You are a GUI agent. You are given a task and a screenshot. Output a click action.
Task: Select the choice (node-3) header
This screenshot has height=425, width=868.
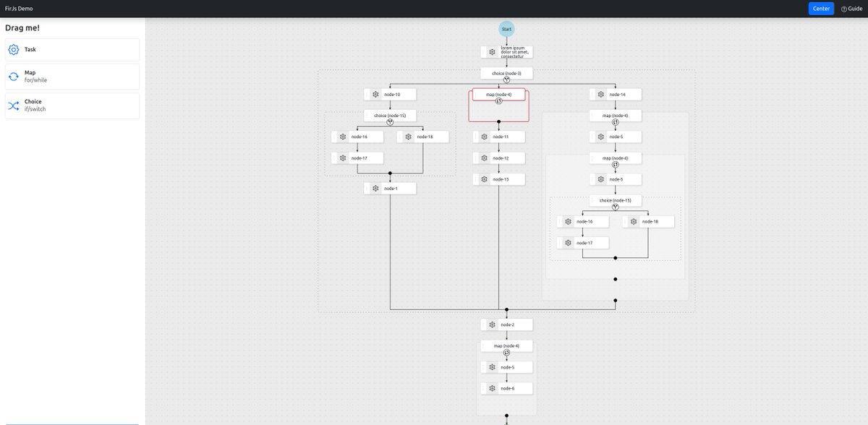[x=506, y=73]
